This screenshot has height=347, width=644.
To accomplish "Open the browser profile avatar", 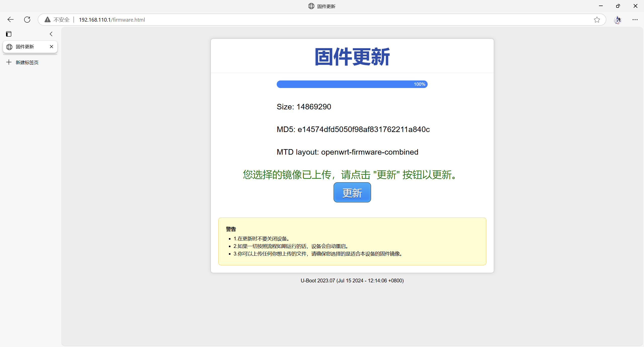I will [x=618, y=20].
